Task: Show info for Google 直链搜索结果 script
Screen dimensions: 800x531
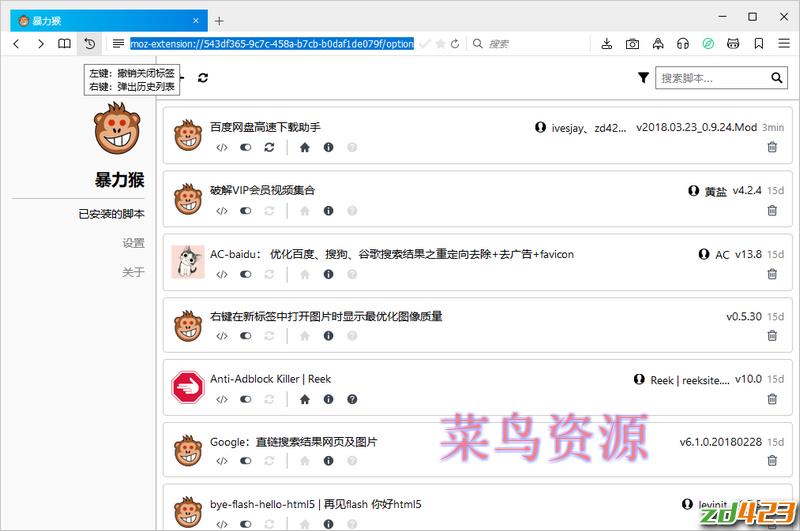Action: pos(329,461)
